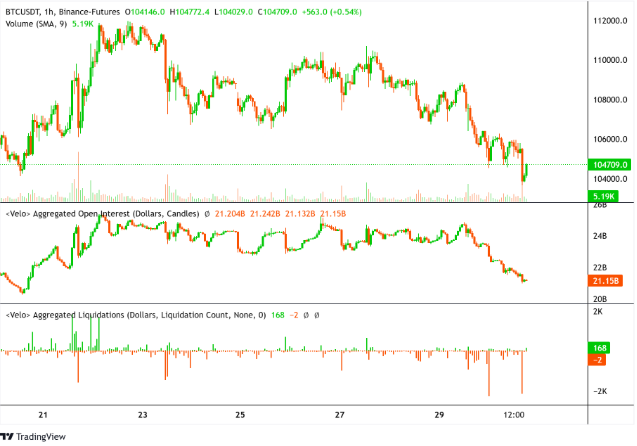
Task: Select the 23 date marker on time axis
Action: (x=143, y=413)
